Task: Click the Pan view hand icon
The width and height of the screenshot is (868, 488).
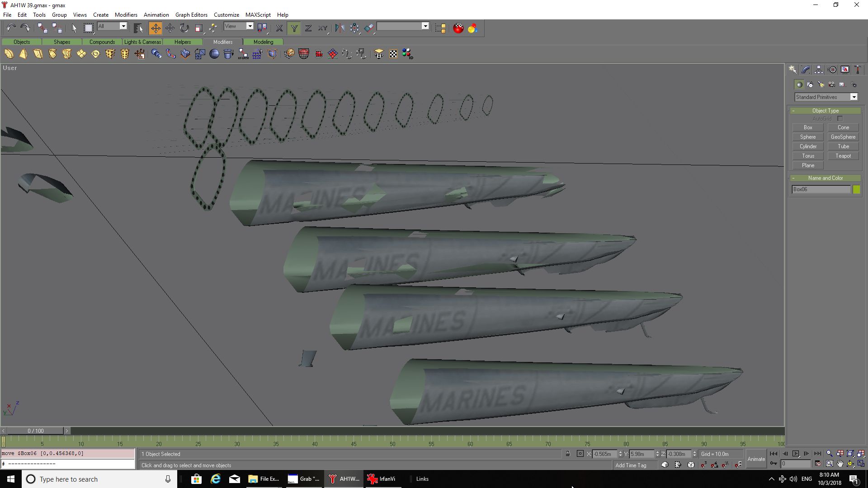Action: 840,464
